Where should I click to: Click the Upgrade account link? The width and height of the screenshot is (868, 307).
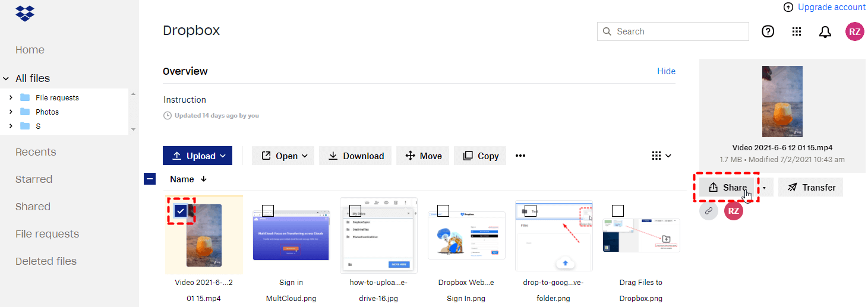point(832,7)
